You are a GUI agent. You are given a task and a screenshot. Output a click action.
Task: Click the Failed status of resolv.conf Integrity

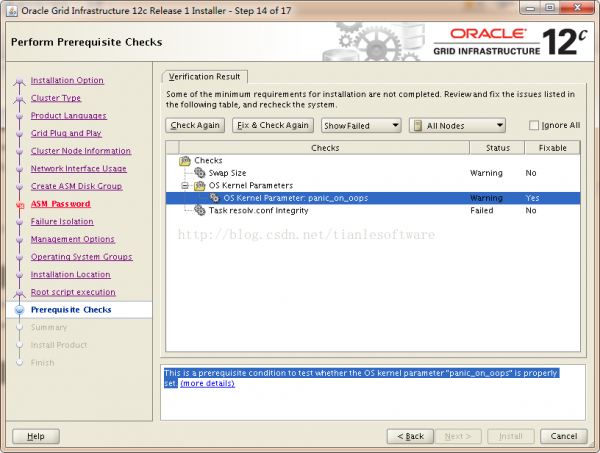click(481, 210)
